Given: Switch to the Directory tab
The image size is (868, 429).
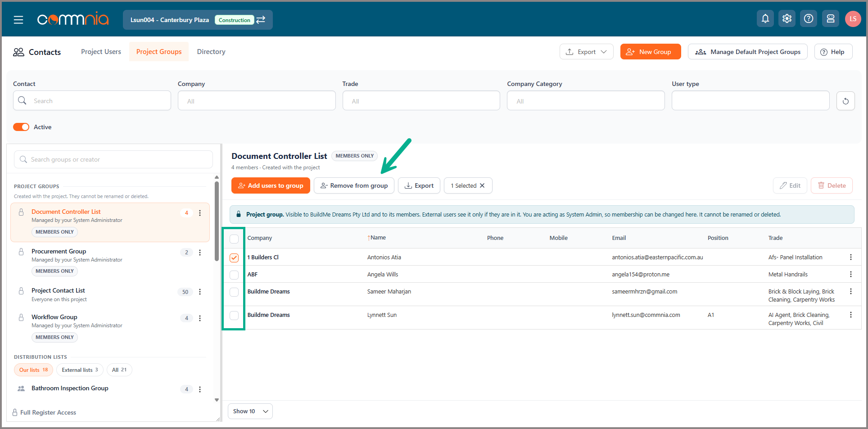Looking at the screenshot, I should [211, 52].
